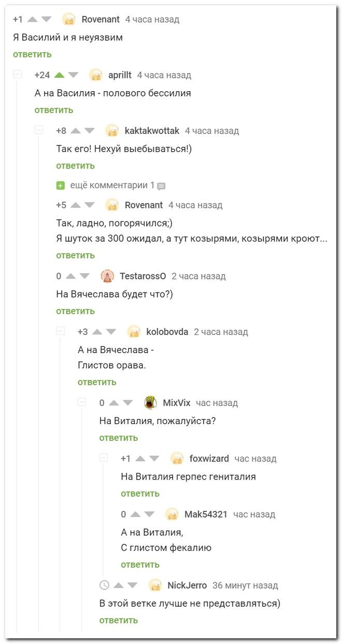Collapse the aprillt comment thread

tap(18, 75)
